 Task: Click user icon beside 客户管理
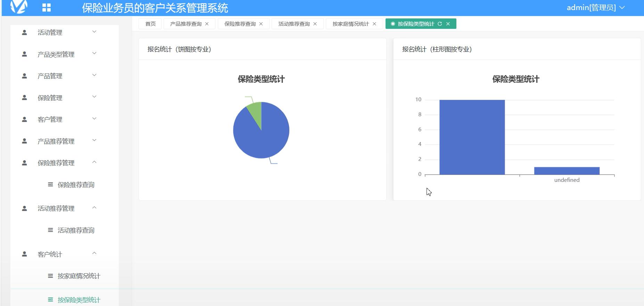click(x=24, y=119)
